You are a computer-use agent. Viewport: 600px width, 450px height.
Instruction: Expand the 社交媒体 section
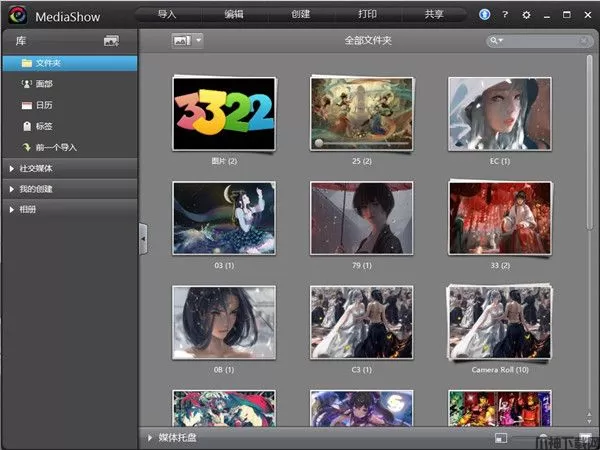(x=35, y=168)
